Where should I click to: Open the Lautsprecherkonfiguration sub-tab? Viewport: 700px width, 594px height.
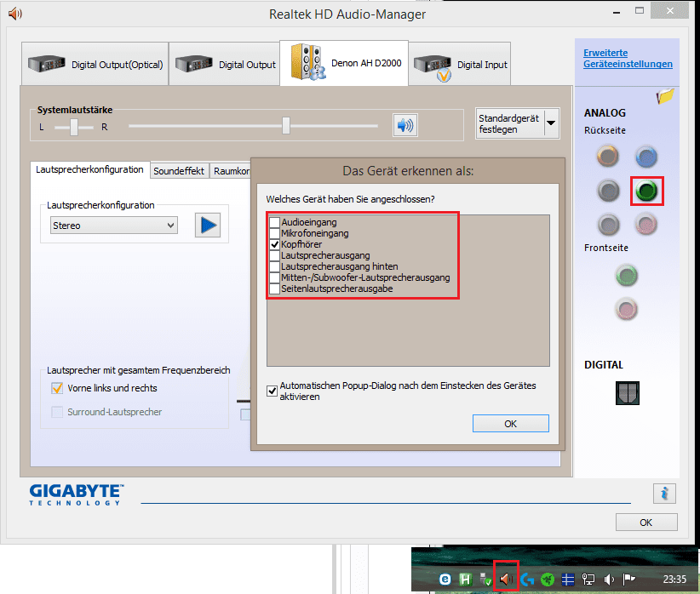[x=89, y=169]
